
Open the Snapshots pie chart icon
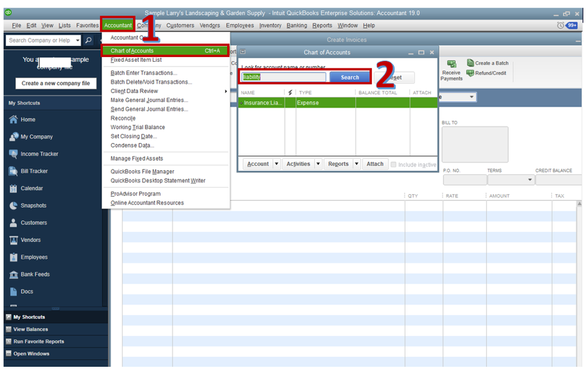pos(14,205)
